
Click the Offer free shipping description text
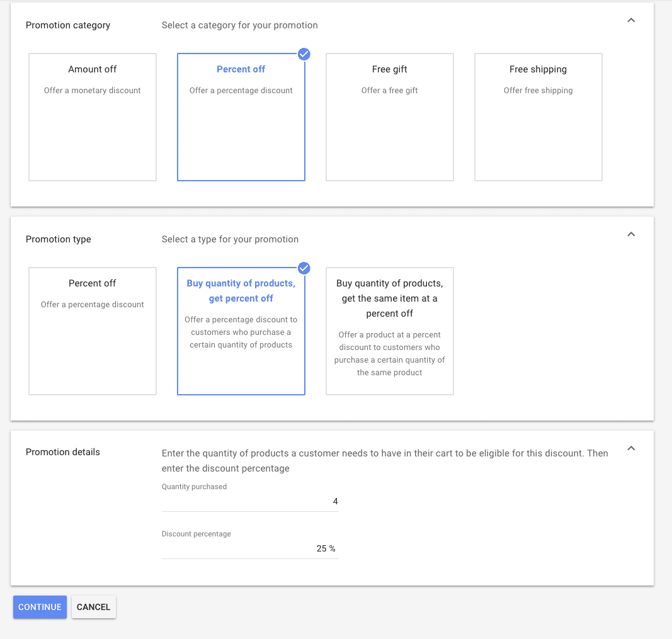(538, 90)
